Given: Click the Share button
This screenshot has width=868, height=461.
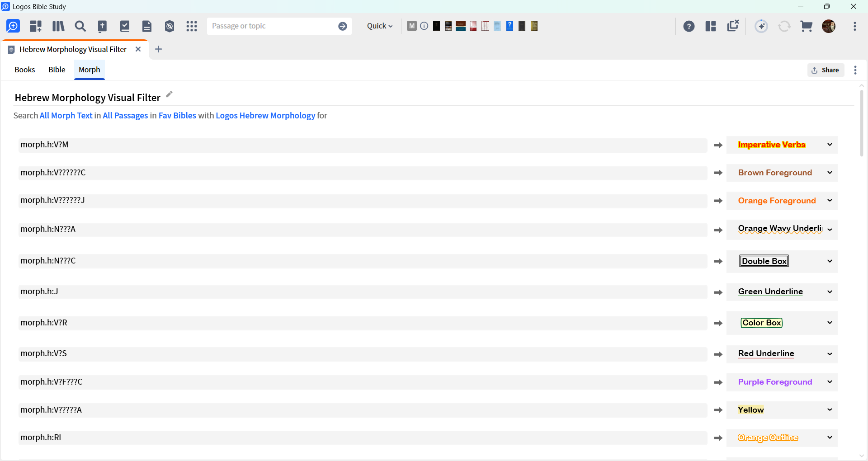Looking at the screenshot, I should click(826, 70).
